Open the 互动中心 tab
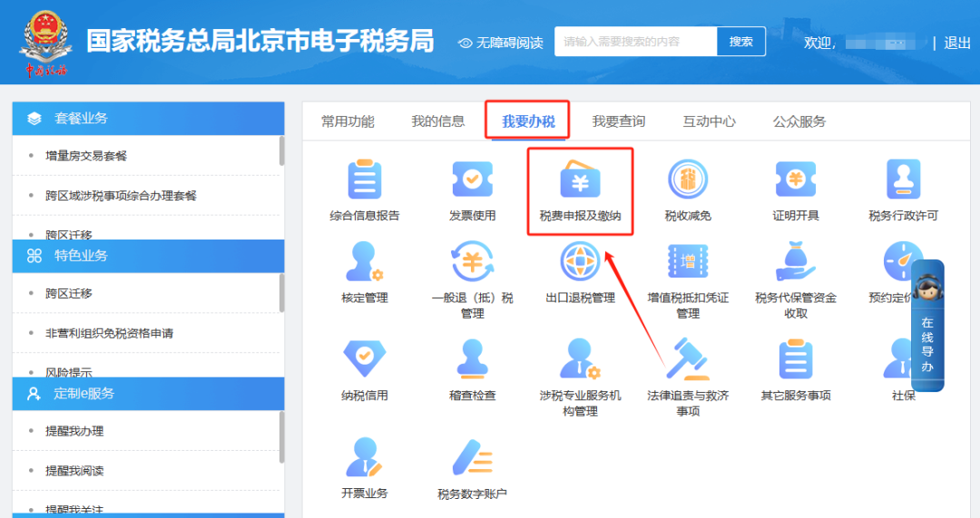 coord(709,122)
